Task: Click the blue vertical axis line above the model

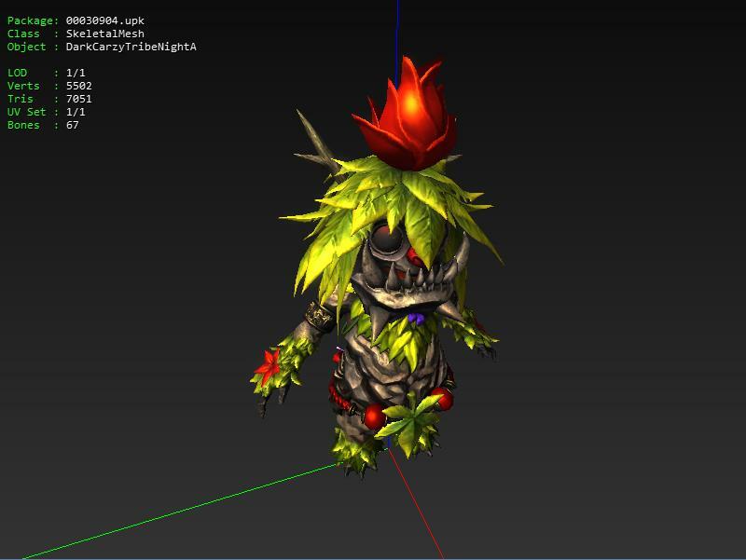Action: (398, 28)
